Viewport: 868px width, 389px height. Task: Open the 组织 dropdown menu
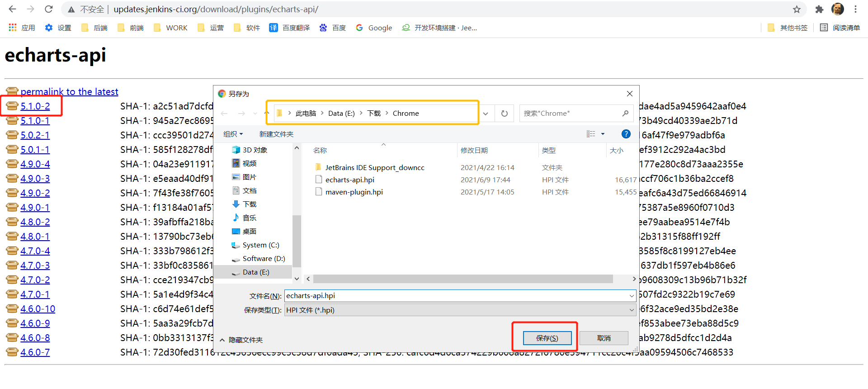233,134
